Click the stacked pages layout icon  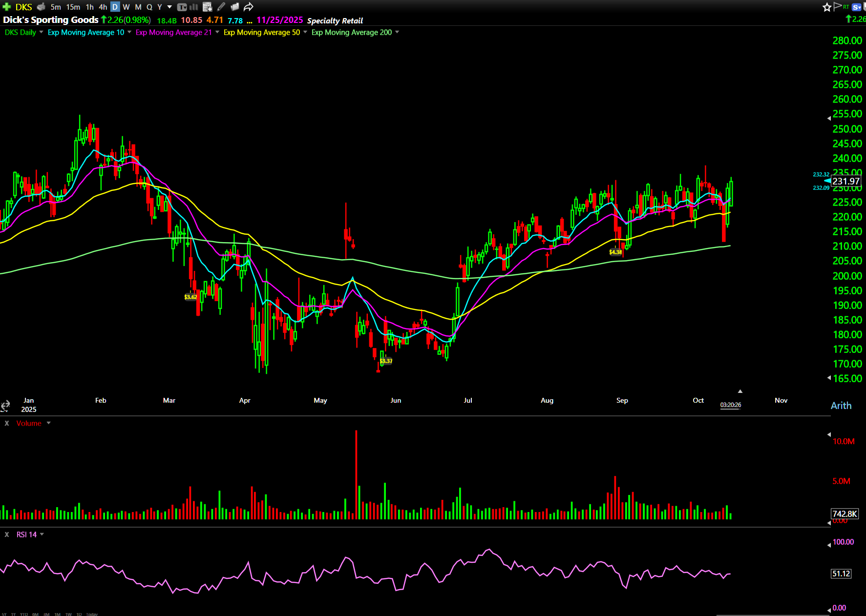tap(234, 7)
